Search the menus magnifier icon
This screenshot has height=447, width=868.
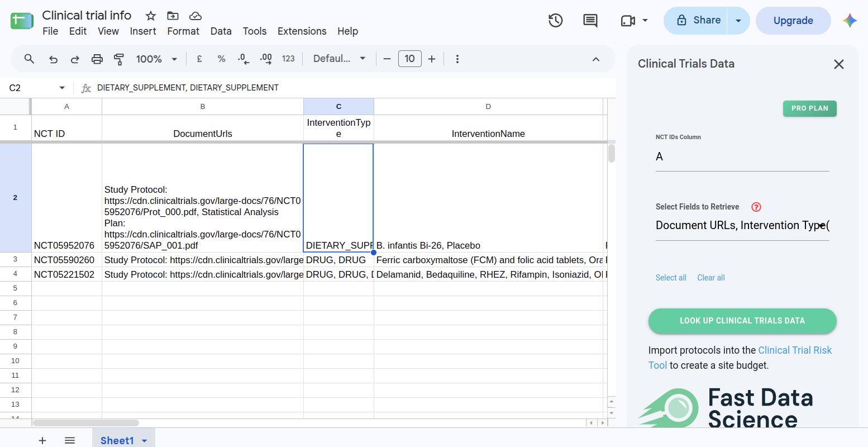[30, 59]
